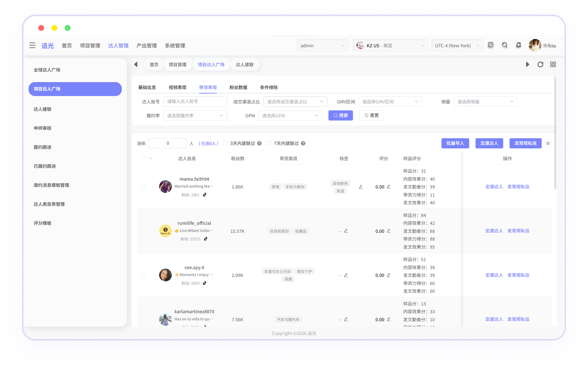Edit the score for rumilife_official
The height and width of the screenshot is (370, 588).
[x=389, y=231]
